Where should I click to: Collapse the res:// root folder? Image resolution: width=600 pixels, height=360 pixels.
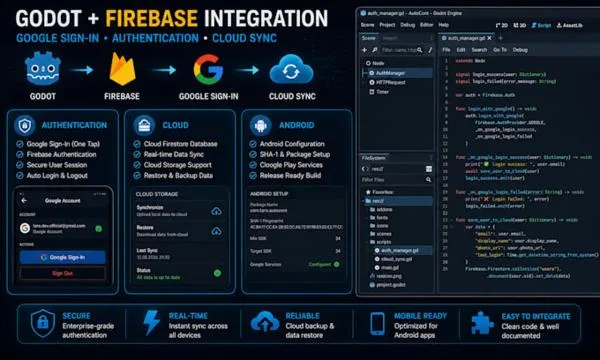tap(363, 201)
